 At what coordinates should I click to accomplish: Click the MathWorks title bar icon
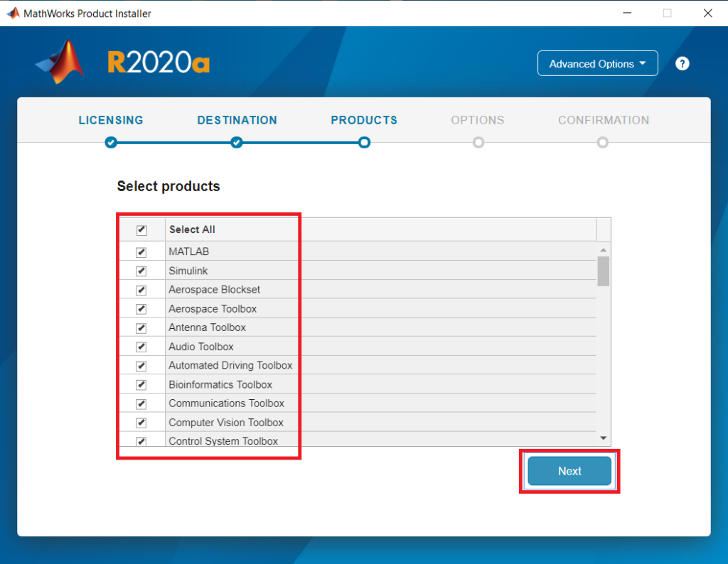click(x=12, y=13)
